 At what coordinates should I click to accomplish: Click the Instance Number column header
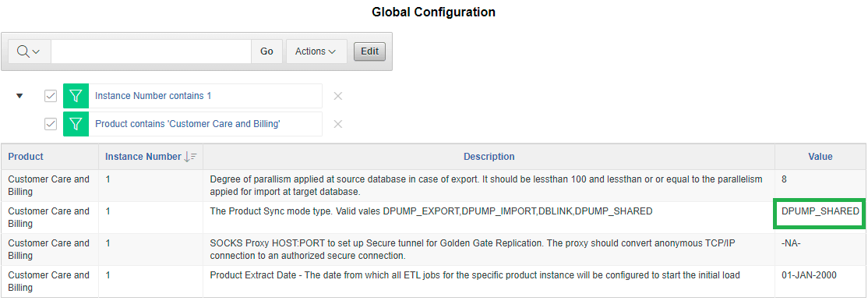[x=143, y=157]
